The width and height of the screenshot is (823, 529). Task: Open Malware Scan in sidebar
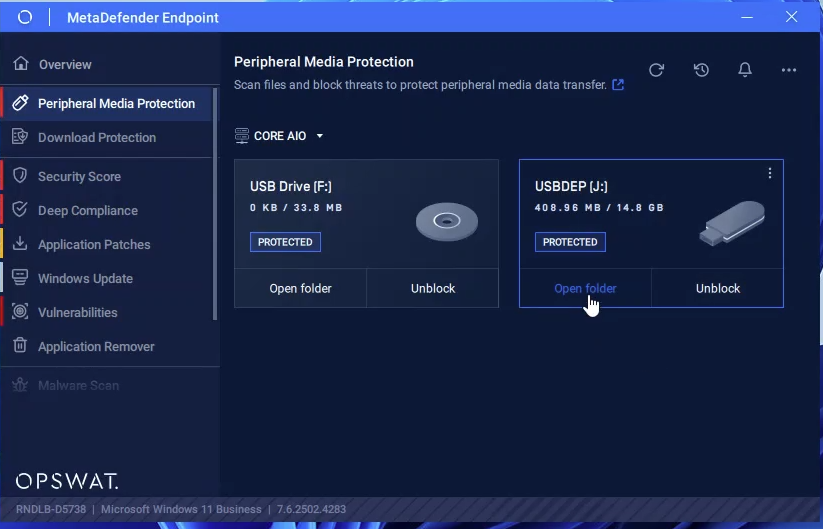click(x=79, y=385)
